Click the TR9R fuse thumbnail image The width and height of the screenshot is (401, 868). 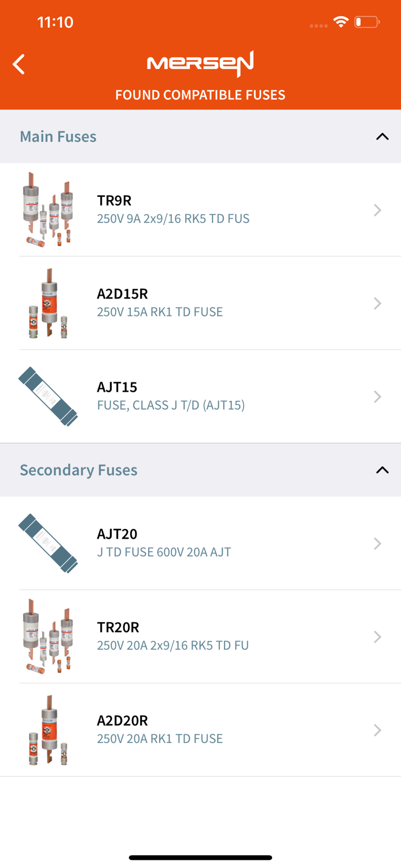(x=48, y=209)
